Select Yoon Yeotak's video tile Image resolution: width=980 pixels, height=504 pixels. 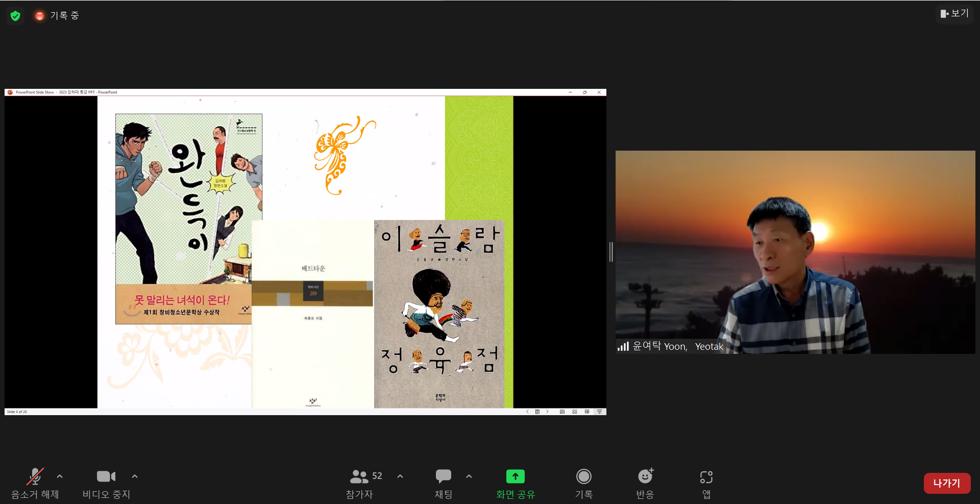pos(795,252)
